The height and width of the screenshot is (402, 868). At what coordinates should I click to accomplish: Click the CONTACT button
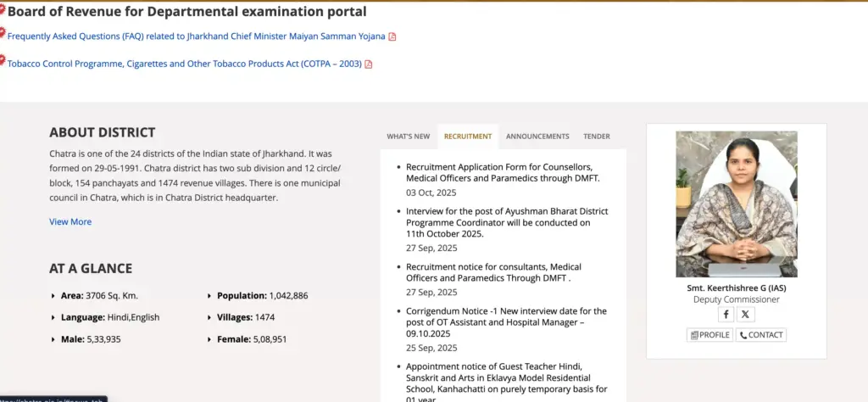coord(761,335)
